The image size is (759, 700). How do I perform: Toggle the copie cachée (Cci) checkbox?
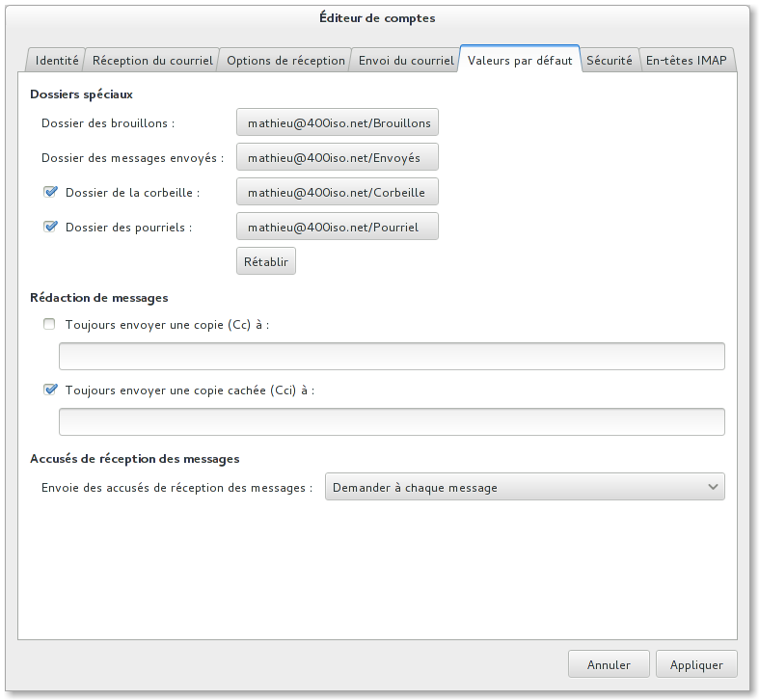point(51,390)
